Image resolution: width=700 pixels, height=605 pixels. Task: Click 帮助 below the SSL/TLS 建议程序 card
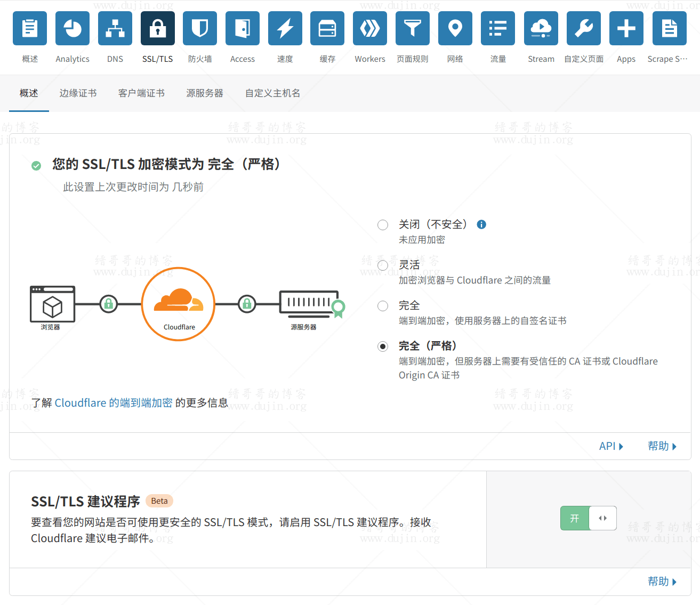pyautogui.click(x=662, y=581)
